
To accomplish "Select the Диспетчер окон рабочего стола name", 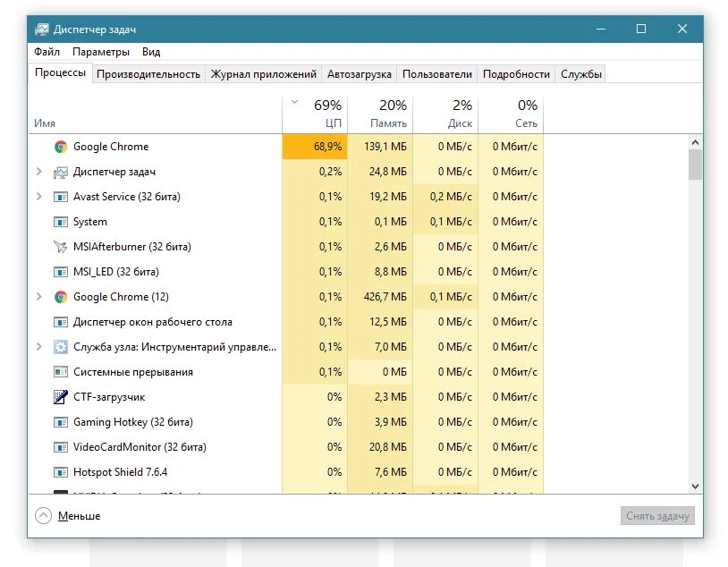I will pos(153,322).
